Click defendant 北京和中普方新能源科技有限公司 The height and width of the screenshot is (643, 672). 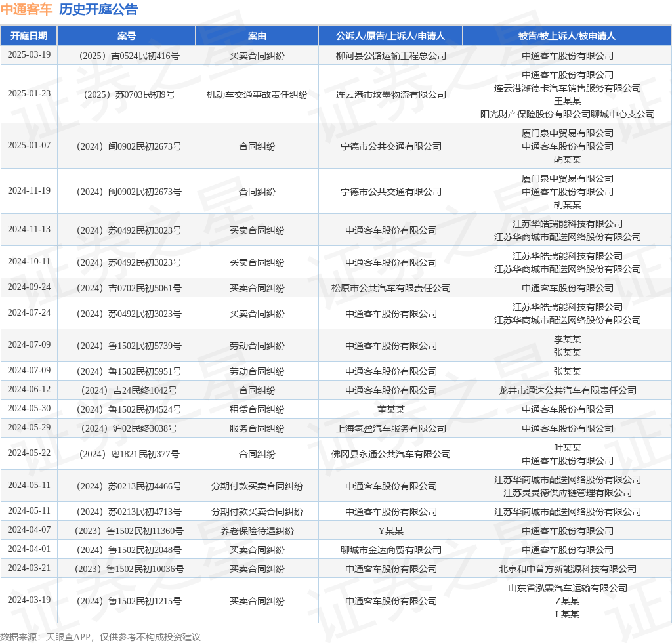[x=568, y=569]
